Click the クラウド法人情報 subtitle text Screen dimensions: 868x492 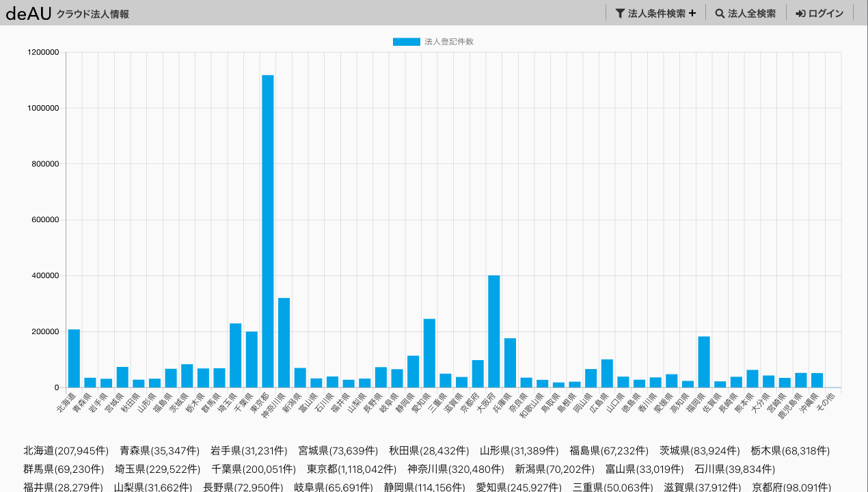92,14
